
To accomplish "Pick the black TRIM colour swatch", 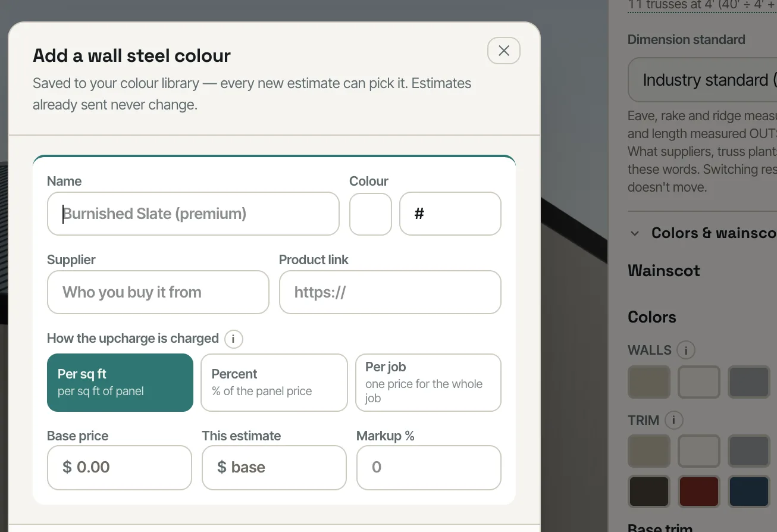I will tap(649, 491).
